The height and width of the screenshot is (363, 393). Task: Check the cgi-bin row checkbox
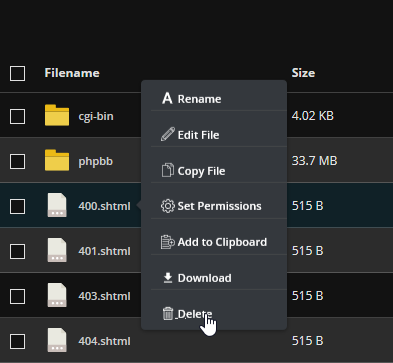pos(17,116)
